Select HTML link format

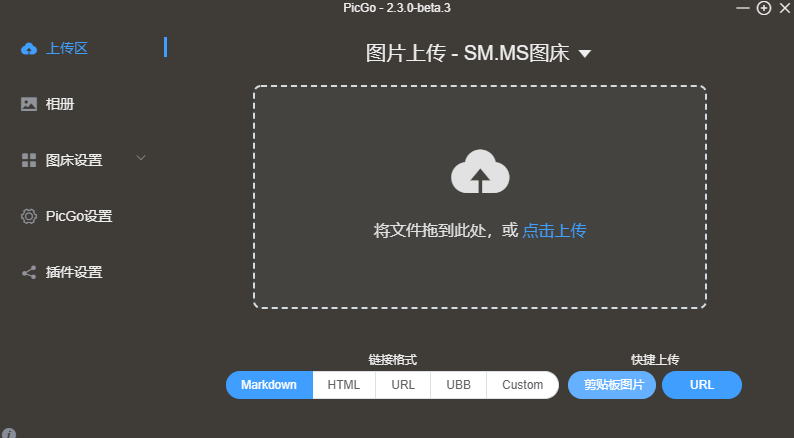344,385
